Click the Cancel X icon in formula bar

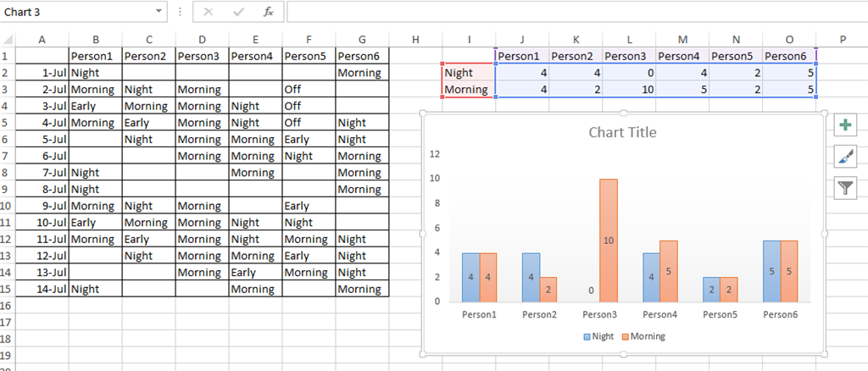tap(209, 12)
